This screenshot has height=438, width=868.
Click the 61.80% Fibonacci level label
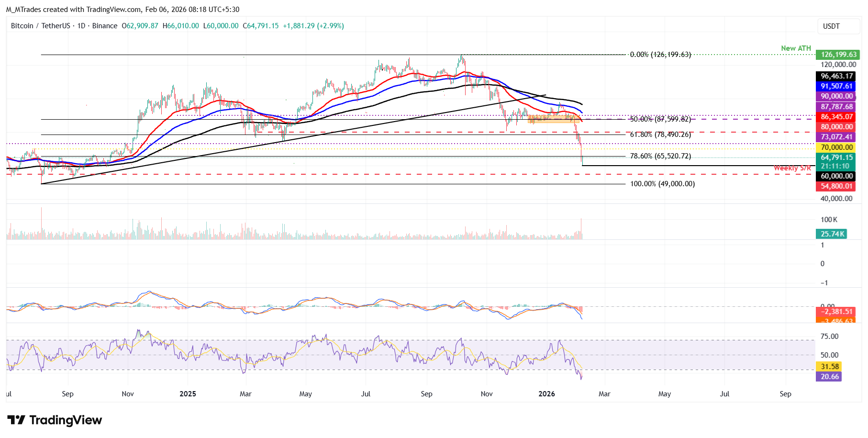coord(660,135)
